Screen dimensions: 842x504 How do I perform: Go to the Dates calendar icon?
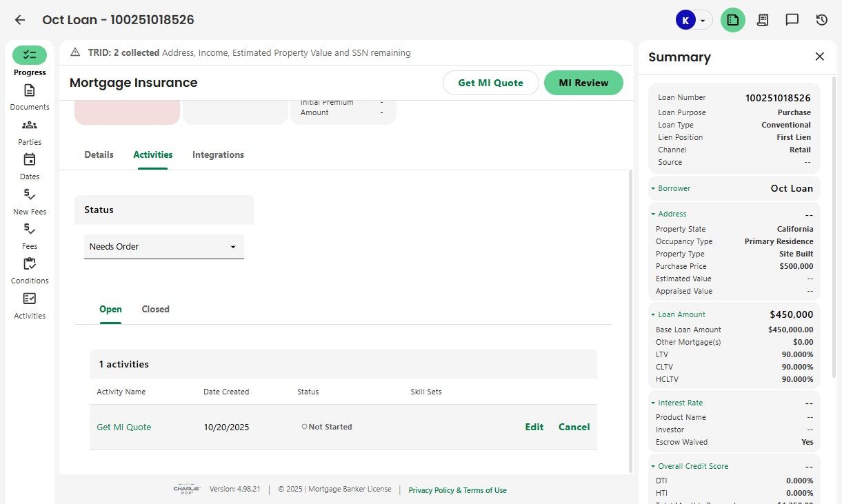pyautogui.click(x=30, y=160)
